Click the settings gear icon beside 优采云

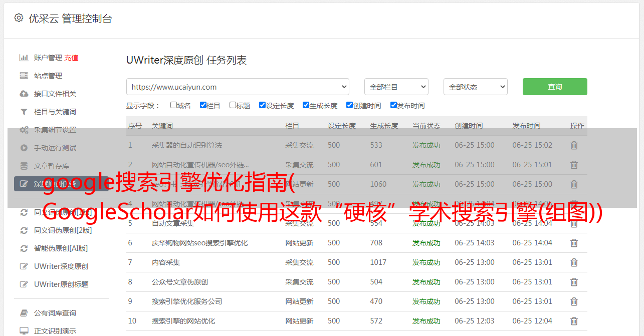19,18
